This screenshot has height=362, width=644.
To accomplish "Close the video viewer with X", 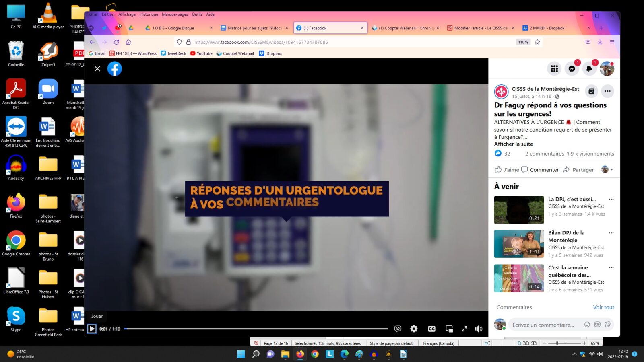I will point(97,69).
